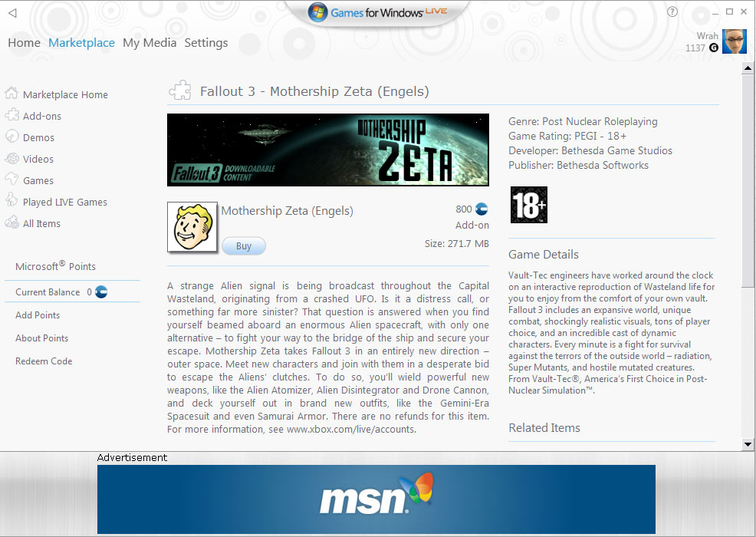The width and height of the screenshot is (756, 537).
Task: Show All Items
Action: coord(41,223)
